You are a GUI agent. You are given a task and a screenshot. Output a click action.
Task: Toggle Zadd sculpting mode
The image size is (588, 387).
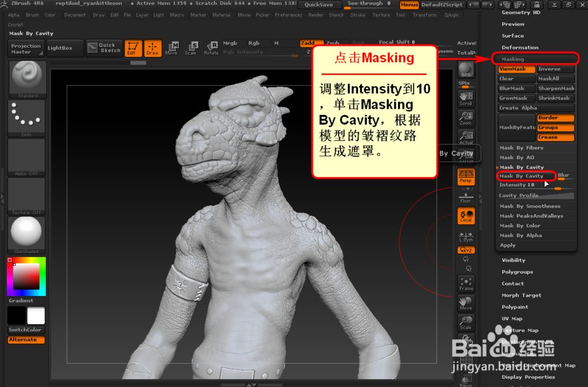(x=311, y=43)
